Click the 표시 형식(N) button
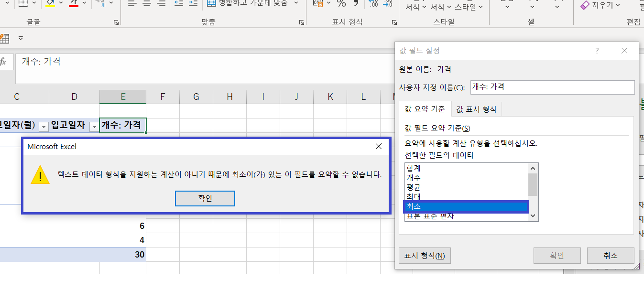644x301 pixels. click(x=425, y=256)
